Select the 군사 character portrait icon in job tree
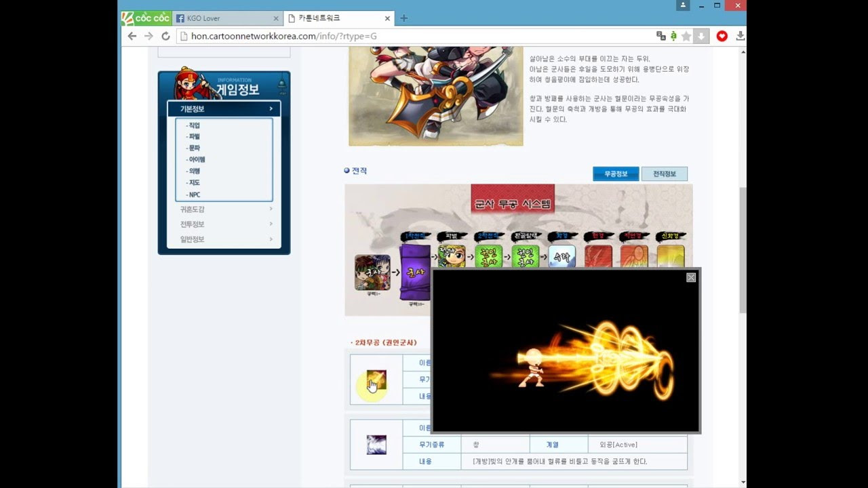 pos(372,272)
